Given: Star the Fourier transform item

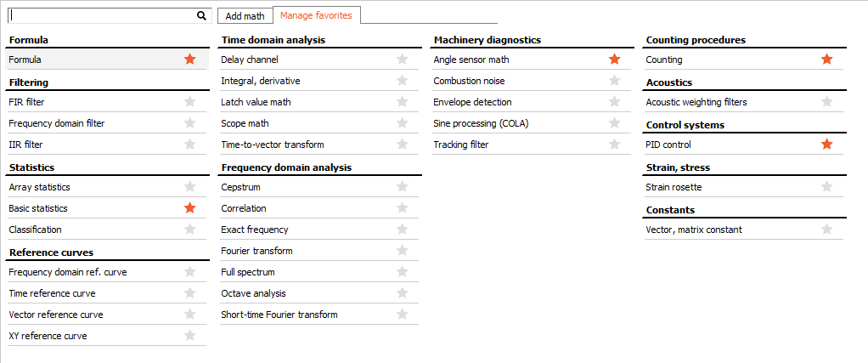Looking at the screenshot, I should pos(403,251).
